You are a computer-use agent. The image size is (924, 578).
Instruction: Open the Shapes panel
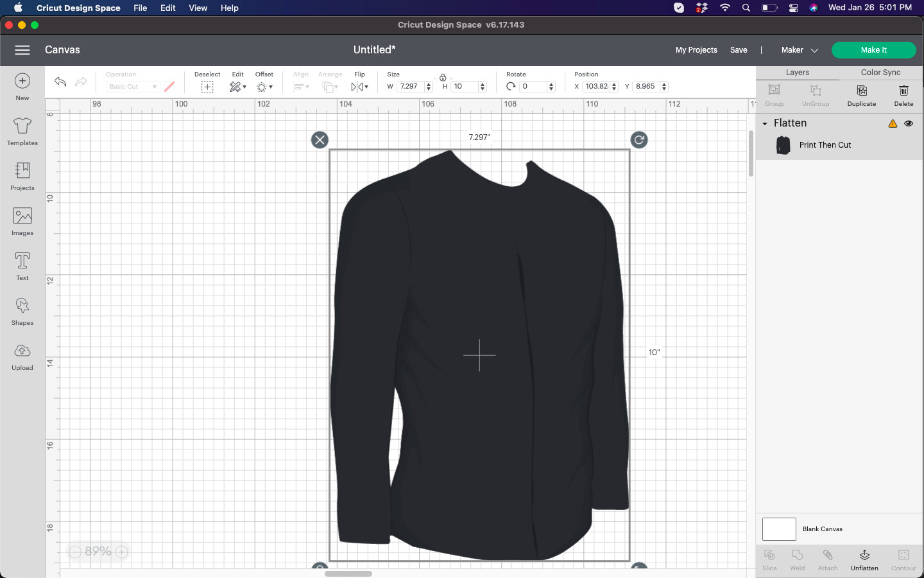click(22, 311)
